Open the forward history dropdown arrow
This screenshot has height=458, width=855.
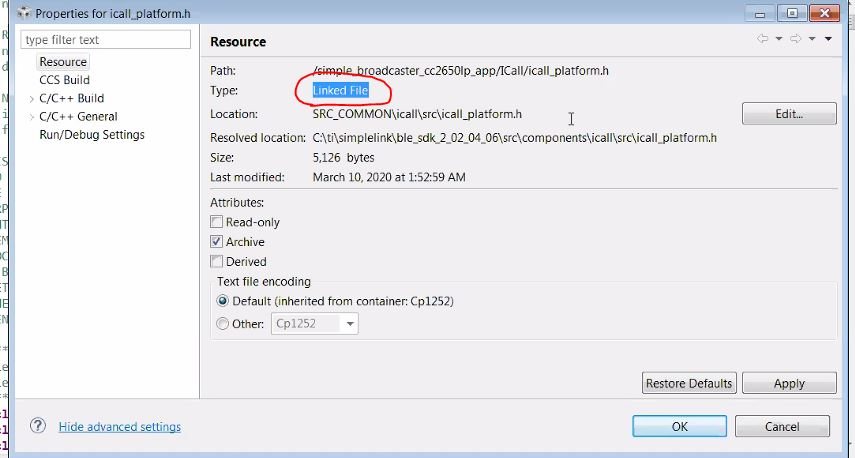[x=810, y=39]
